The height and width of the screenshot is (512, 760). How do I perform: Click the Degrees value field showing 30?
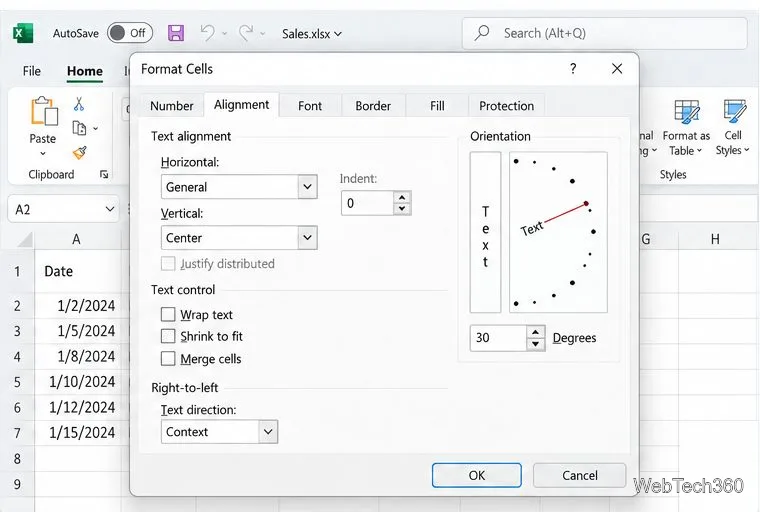pyautogui.click(x=498, y=337)
